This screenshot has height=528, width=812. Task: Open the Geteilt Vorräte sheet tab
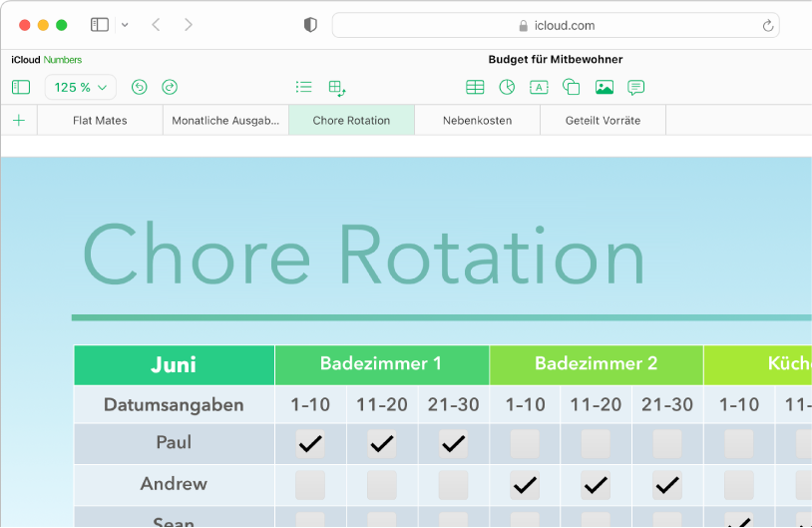click(x=603, y=120)
